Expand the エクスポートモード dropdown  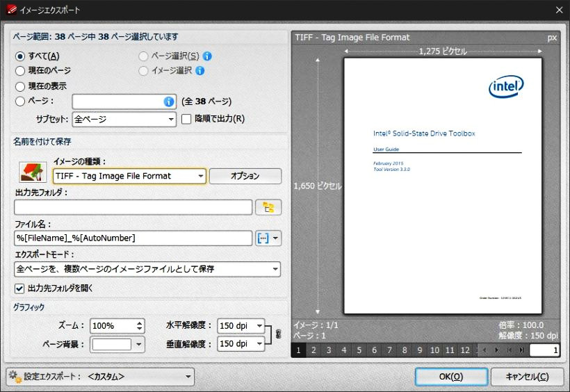[147, 269]
